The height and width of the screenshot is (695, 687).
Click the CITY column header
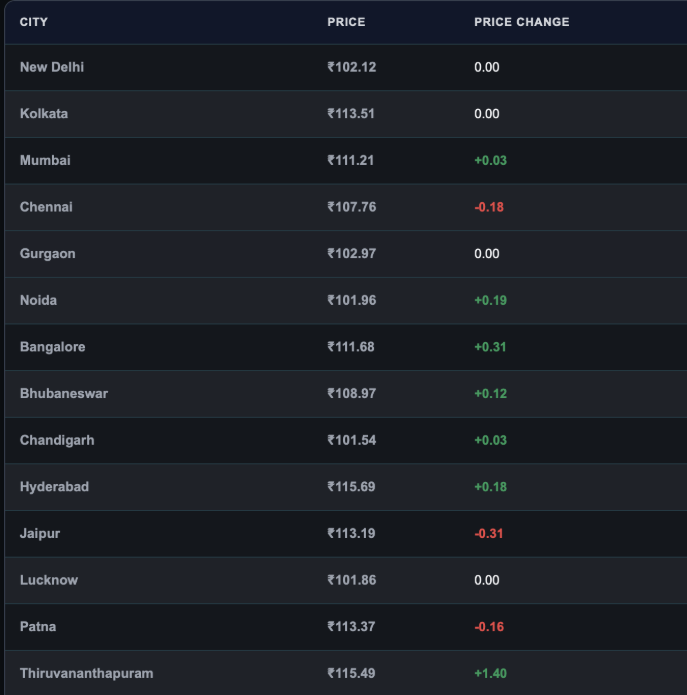(34, 22)
